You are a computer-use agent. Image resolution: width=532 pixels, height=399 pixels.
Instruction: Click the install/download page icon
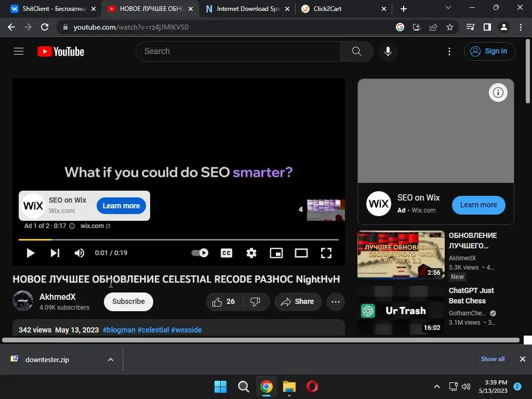pos(416,27)
